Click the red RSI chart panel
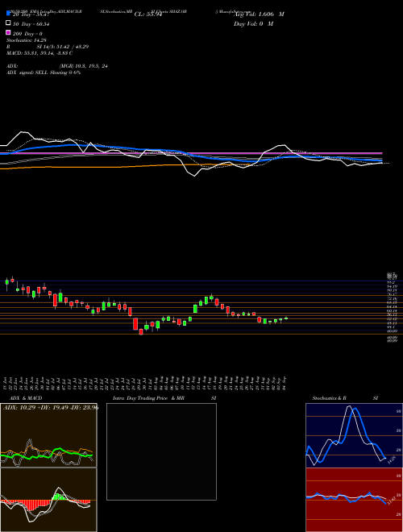This screenshot has width=403, height=532. (x=354, y=500)
